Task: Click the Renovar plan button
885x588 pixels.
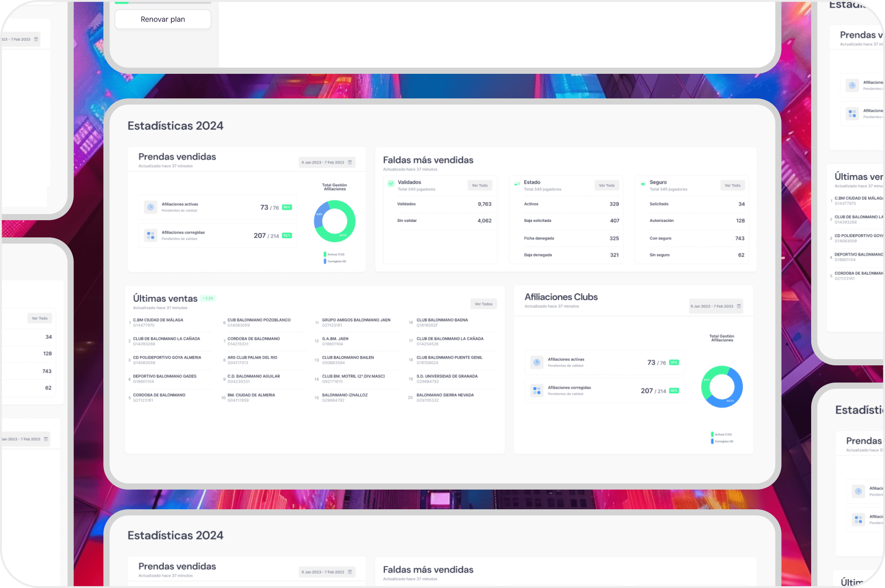Action: [162, 19]
